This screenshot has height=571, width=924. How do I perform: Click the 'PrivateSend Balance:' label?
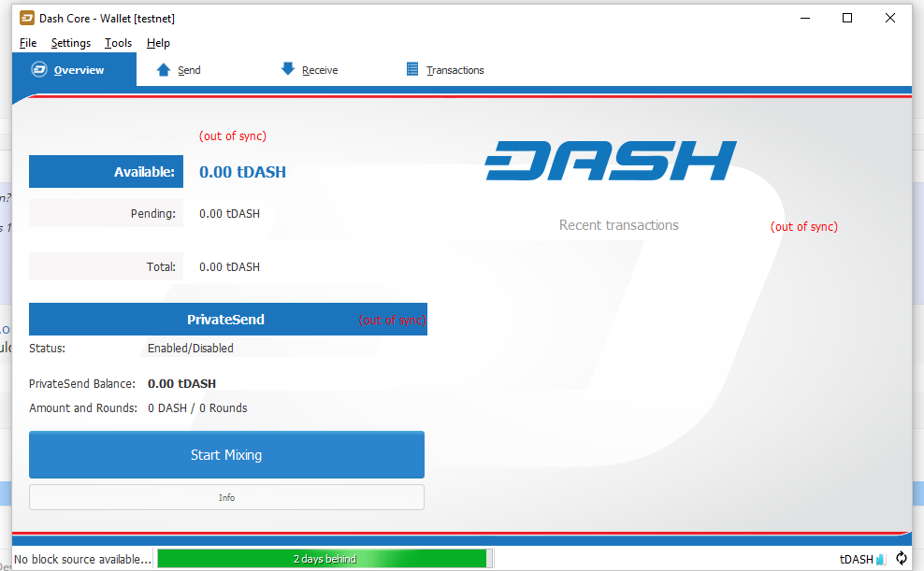pos(82,384)
